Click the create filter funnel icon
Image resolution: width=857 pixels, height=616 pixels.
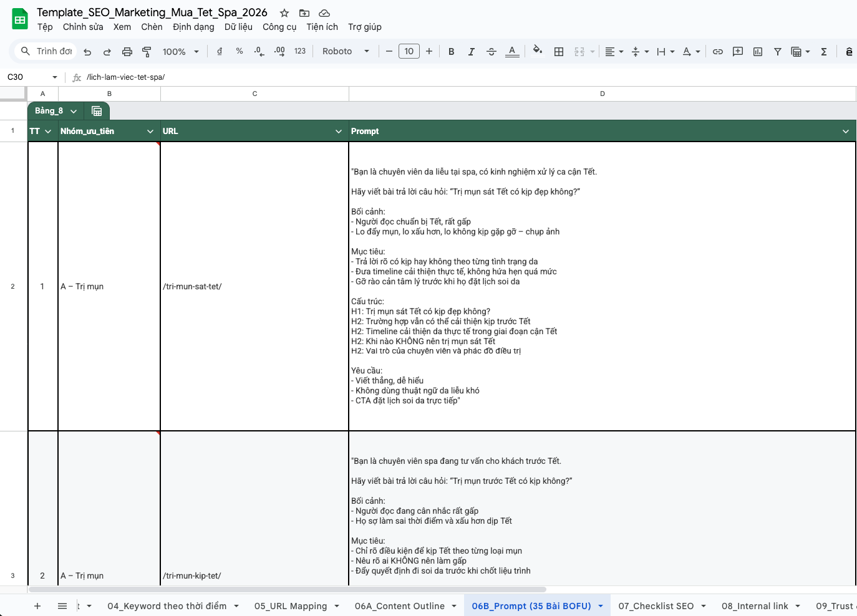pos(778,52)
